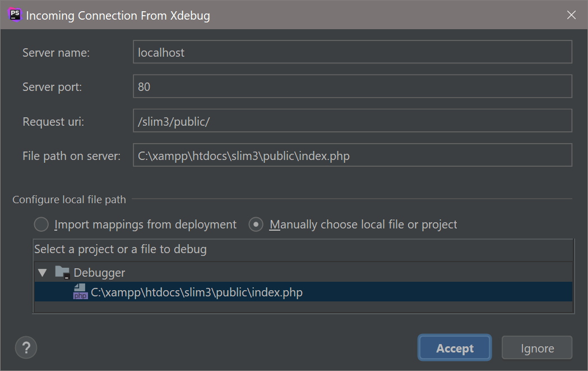Select Import mappings from deployment option

pyautogui.click(x=41, y=225)
